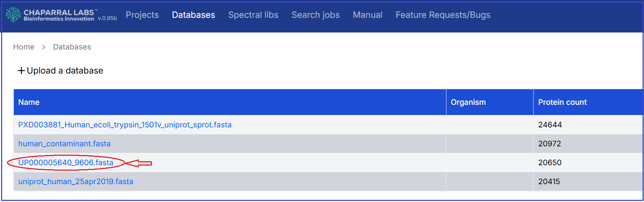Open PXD003881_Human_ecoli_trypsin fasta database

point(125,125)
